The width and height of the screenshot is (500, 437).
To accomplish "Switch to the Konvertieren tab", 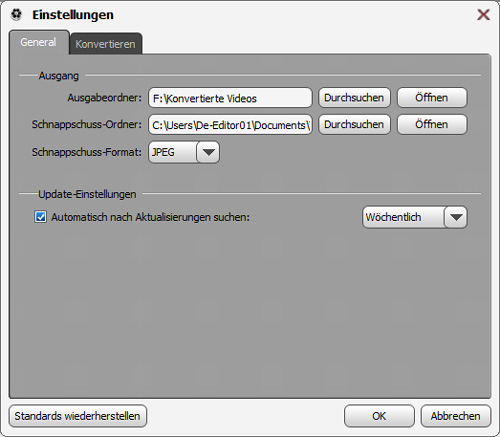I will coord(105,44).
